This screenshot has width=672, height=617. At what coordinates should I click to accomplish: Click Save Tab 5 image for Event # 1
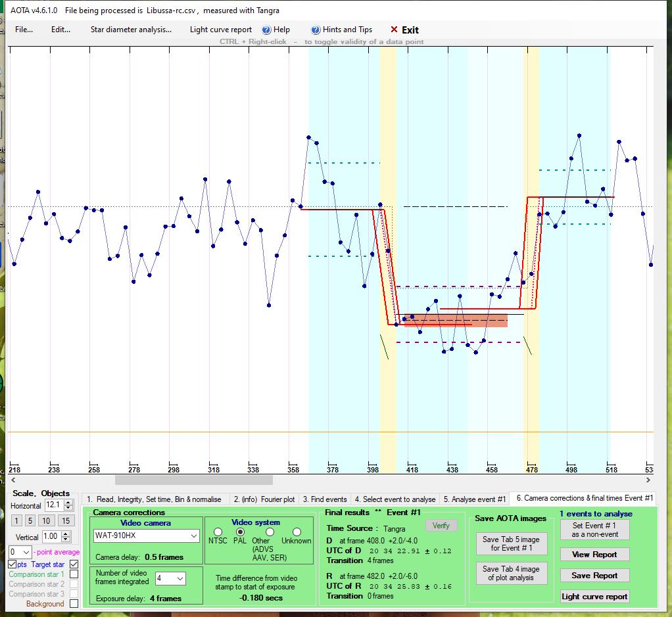tap(512, 543)
